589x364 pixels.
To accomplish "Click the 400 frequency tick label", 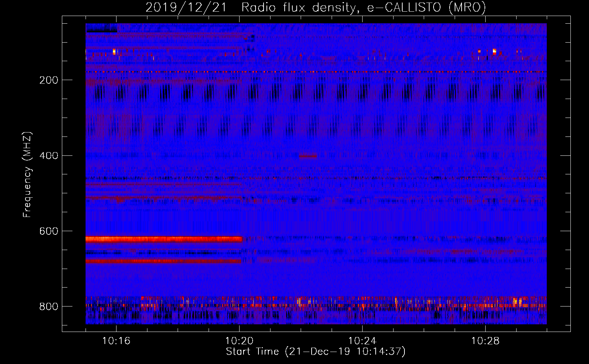I will [x=49, y=156].
